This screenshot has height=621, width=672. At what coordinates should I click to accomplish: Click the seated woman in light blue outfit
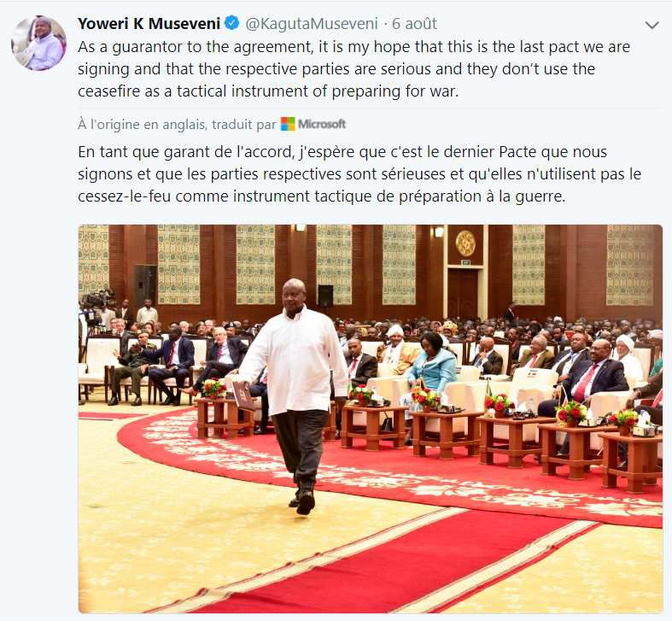pos(432,363)
